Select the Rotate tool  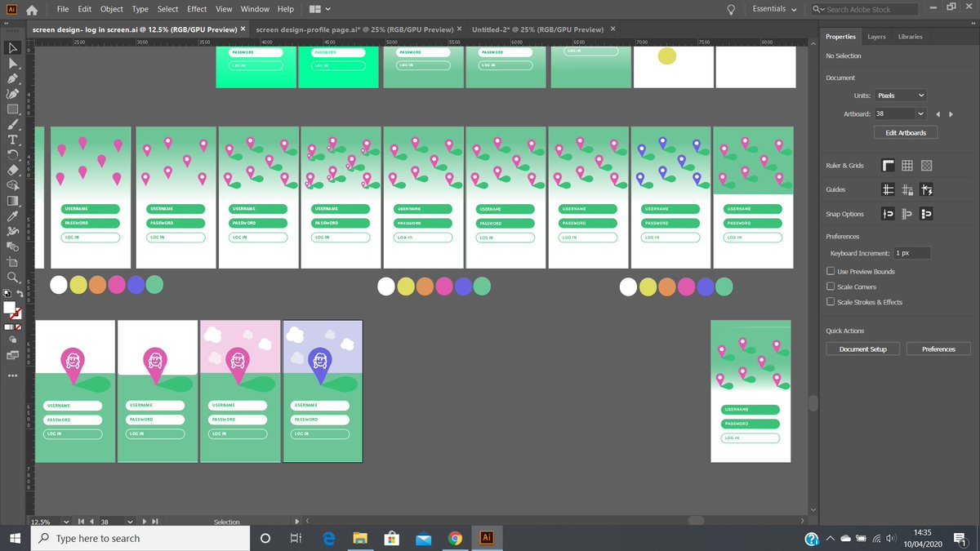point(13,155)
